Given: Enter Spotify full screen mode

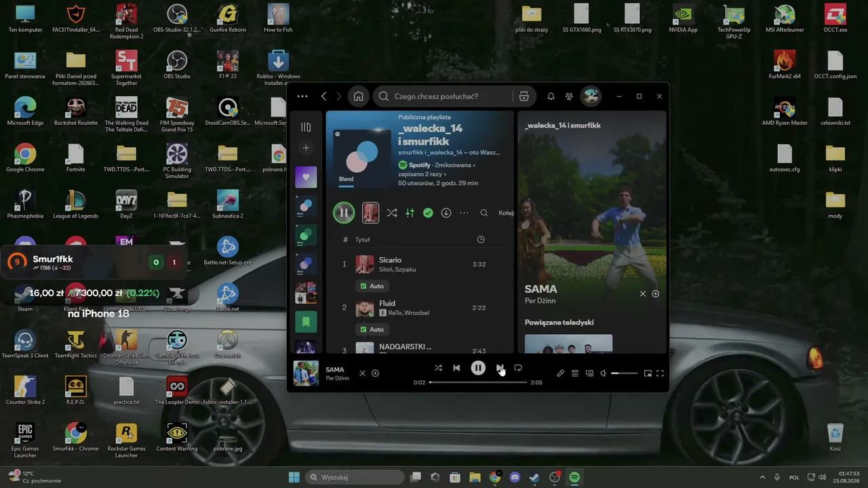Looking at the screenshot, I should (x=660, y=373).
